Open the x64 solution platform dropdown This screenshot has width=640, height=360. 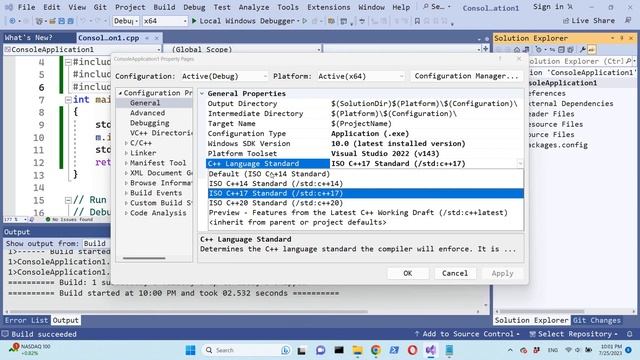pyautogui.click(x=165, y=21)
